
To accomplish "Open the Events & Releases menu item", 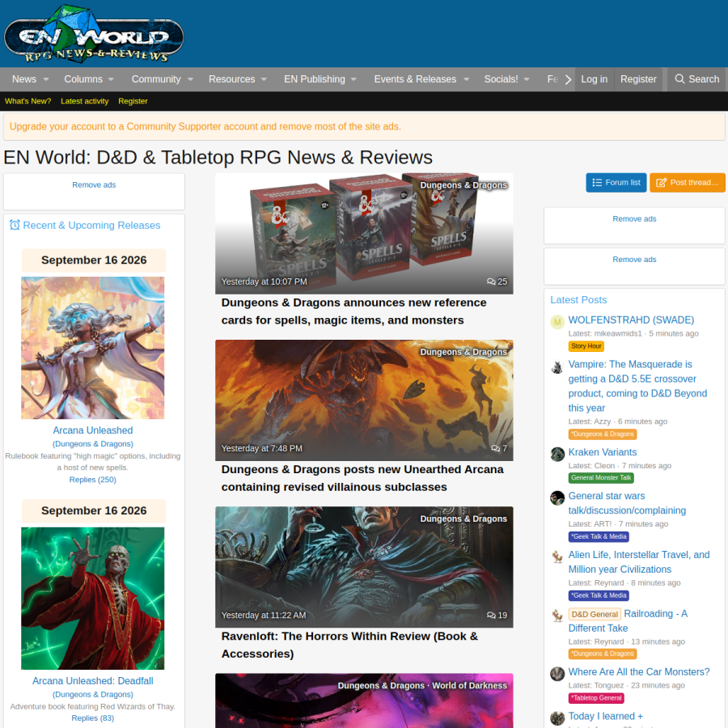I will coord(415,79).
